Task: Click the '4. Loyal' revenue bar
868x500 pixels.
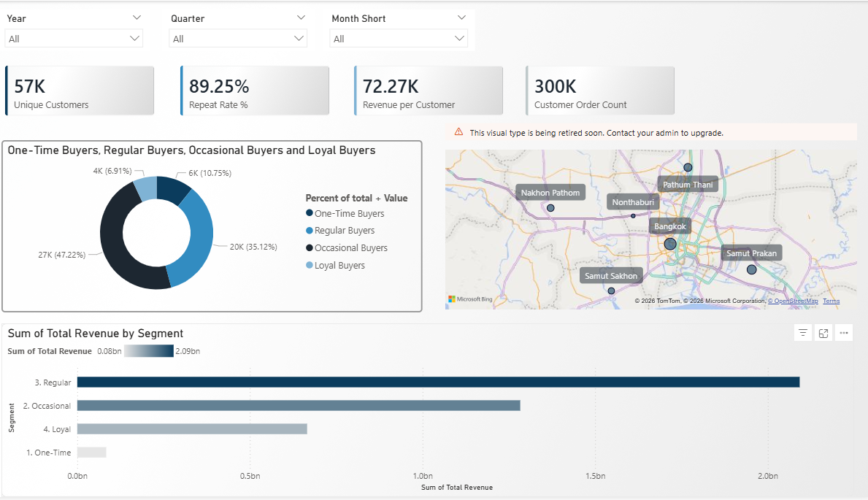Action: tap(192, 428)
